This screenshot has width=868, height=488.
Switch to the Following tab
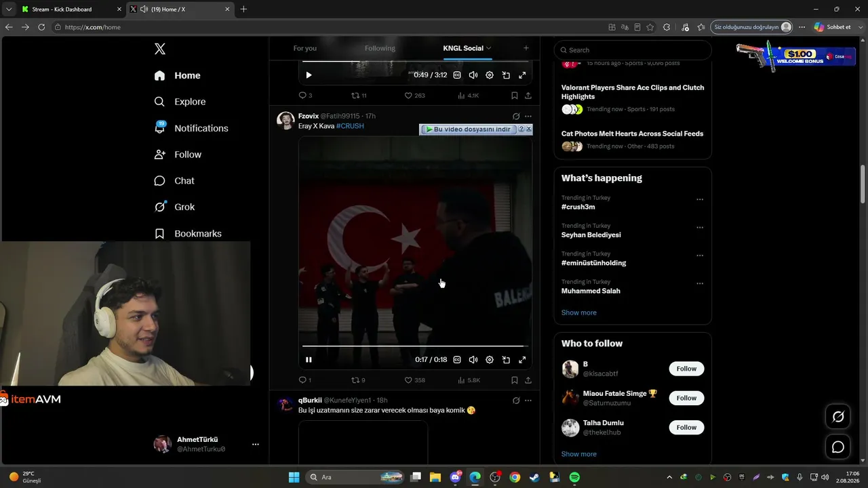[x=380, y=48]
